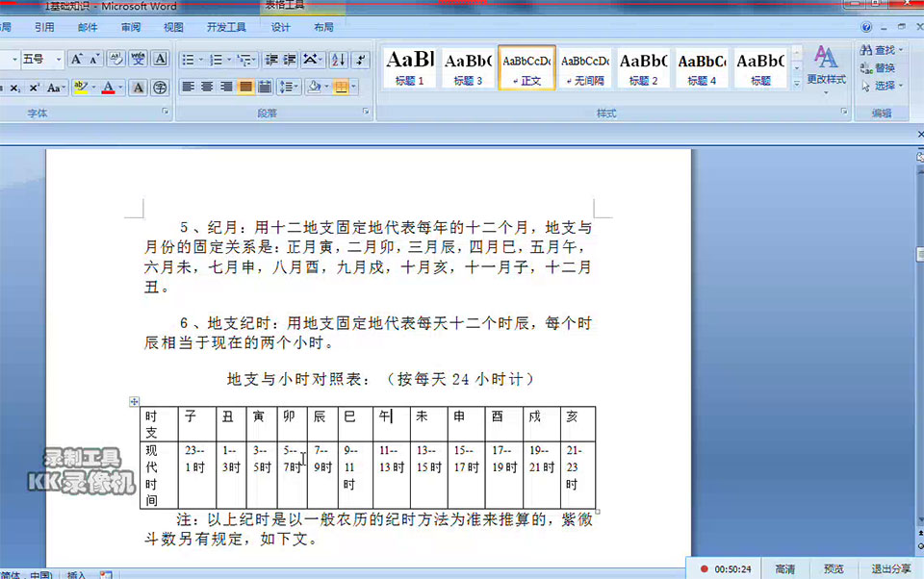The height and width of the screenshot is (579, 924).
Task: Switch to 审阅 tab
Action: [x=131, y=27]
